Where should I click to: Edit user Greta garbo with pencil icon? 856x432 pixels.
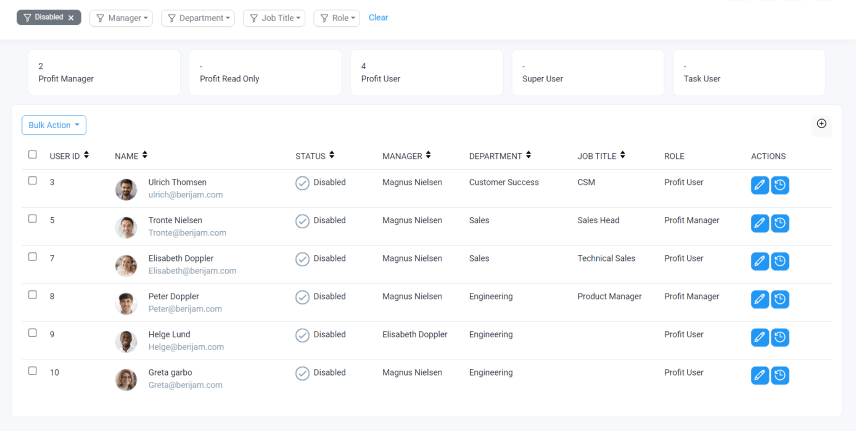[760, 376]
